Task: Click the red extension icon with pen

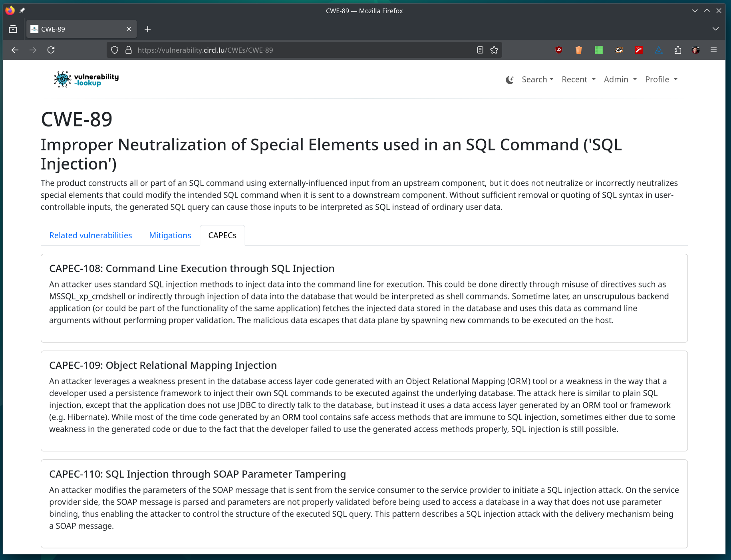Action: pos(639,50)
